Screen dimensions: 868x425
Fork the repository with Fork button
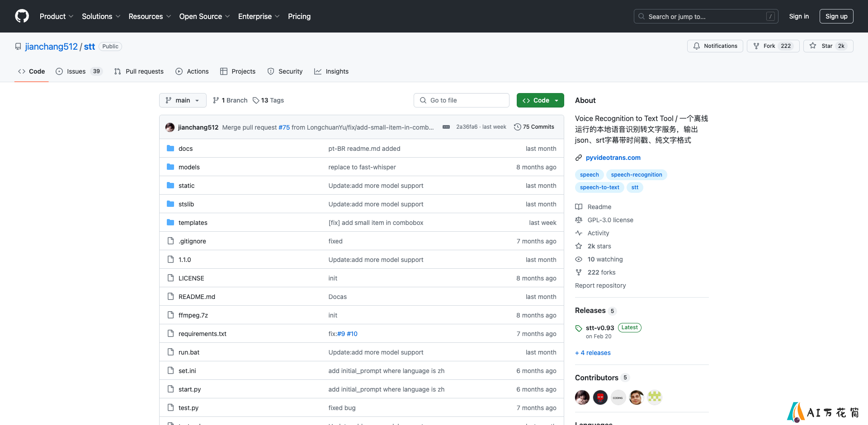point(773,46)
